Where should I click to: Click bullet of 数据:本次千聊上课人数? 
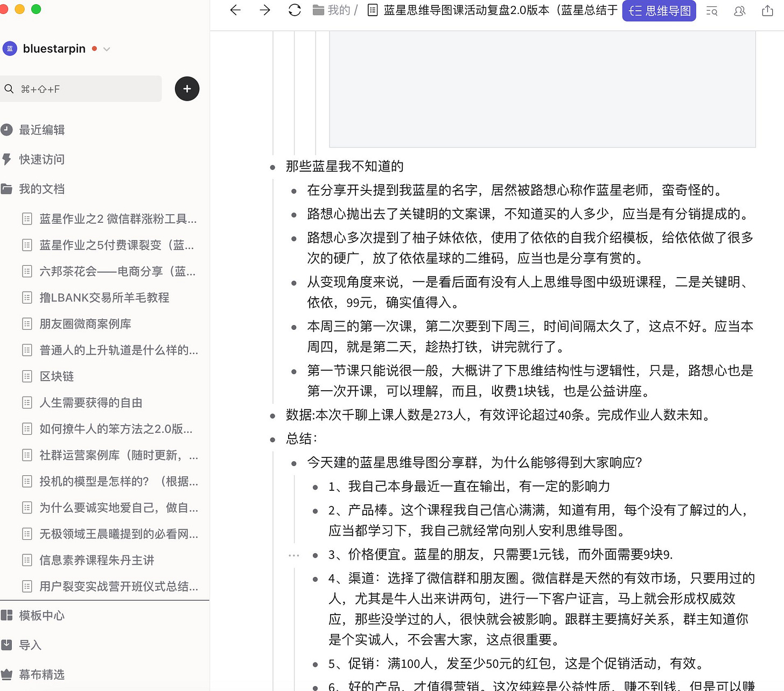point(272,416)
